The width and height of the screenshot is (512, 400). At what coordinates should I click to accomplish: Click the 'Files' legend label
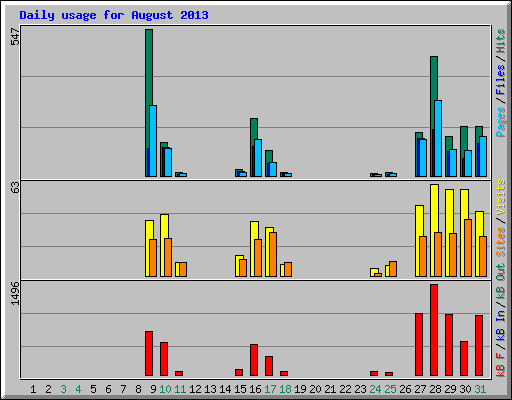point(501,80)
